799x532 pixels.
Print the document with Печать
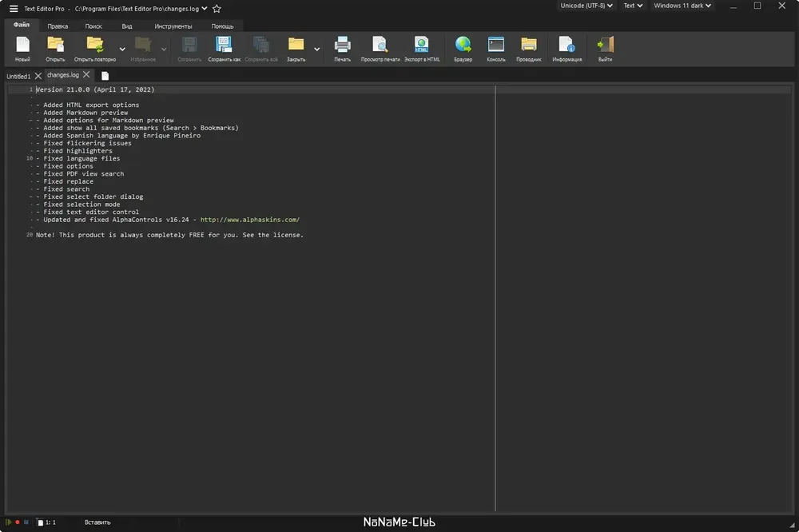pyautogui.click(x=343, y=49)
